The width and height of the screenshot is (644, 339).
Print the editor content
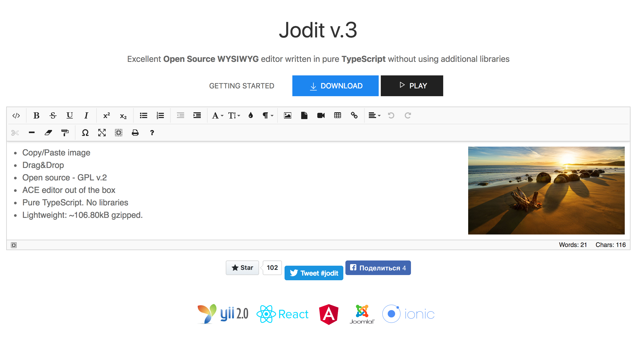click(135, 133)
